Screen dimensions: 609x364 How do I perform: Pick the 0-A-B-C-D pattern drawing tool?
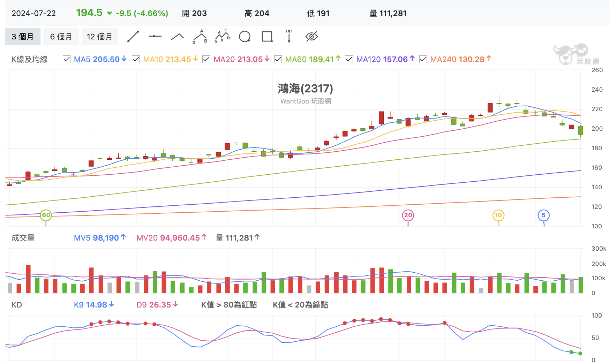click(x=222, y=36)
